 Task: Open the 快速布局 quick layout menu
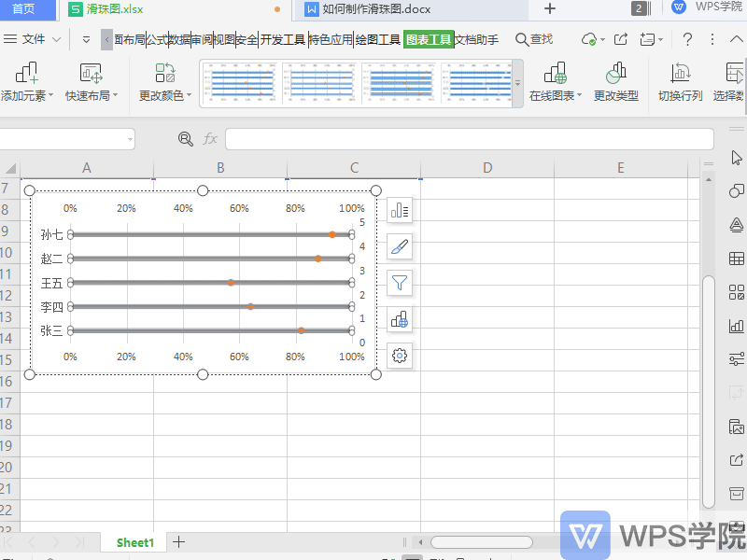pos(91,82)
